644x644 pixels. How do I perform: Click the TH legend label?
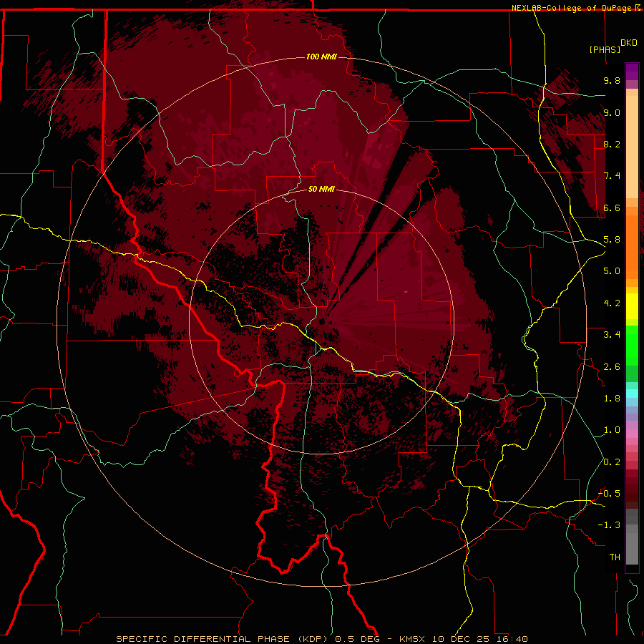click(x=615, y=557)
